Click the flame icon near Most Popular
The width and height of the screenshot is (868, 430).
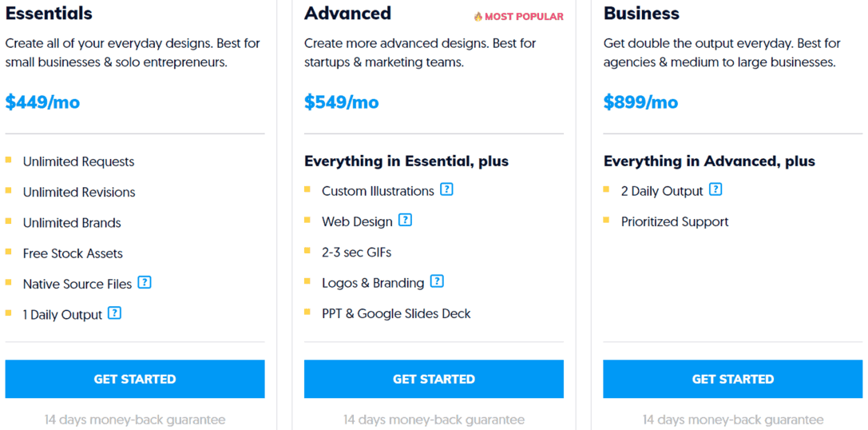click(x=478, y=17)
